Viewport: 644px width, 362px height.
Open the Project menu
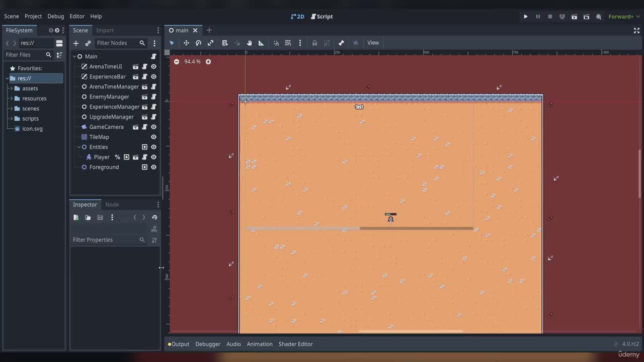tap(33, 17)
